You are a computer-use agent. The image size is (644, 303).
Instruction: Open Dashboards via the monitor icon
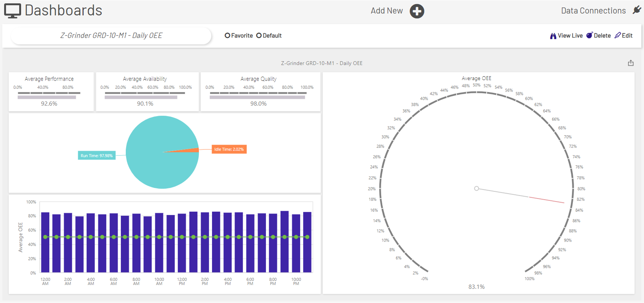(12, 10)
